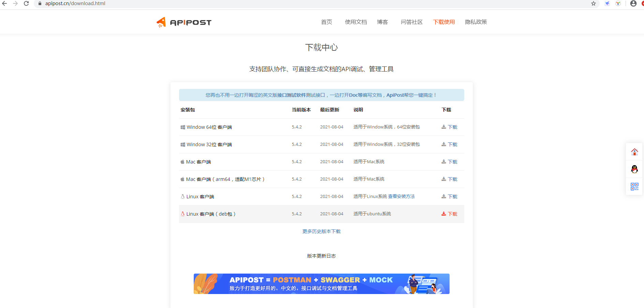The height and width of the screenshot is (308, 644).
Task: Open the 隐私政策 nav item
Action: [476, 22]
